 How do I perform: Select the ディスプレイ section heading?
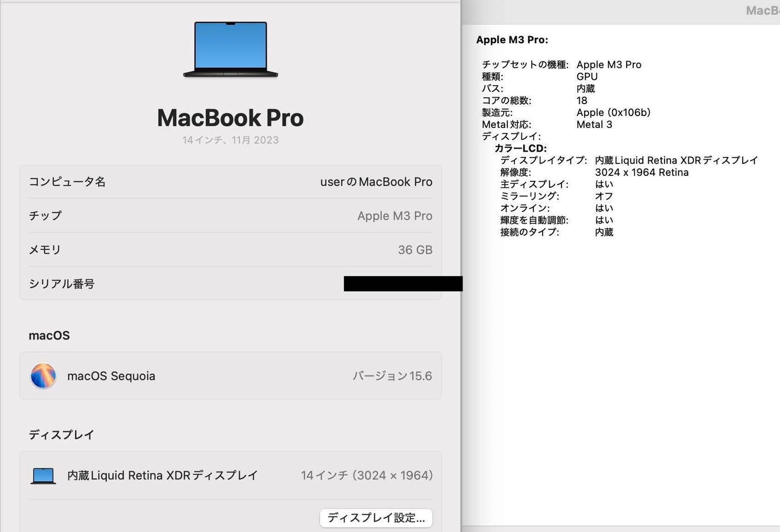(x=61, y=434)
